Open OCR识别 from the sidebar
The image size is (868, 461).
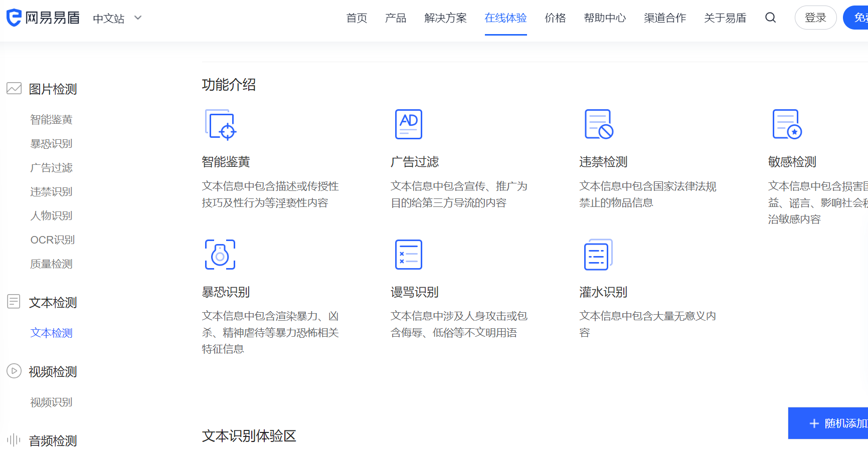point(52,239)
